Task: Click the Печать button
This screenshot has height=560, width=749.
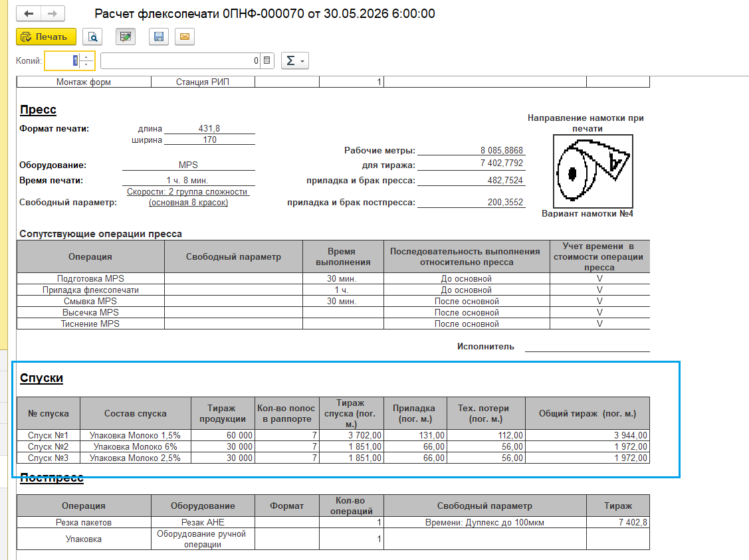Action: coord(46,37)
